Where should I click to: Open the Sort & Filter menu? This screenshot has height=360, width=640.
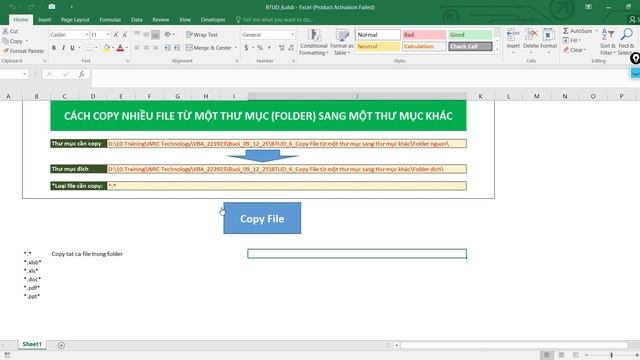[607, 42]
